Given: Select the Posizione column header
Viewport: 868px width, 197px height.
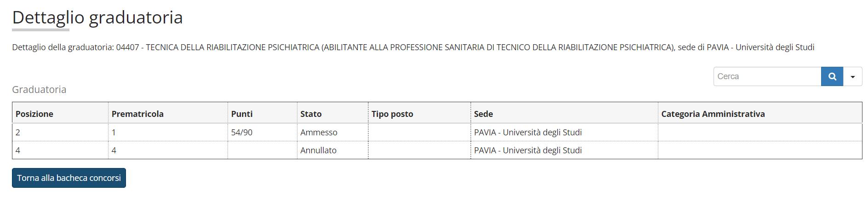Looking at the screenshot, I should pyautogui.click(x=34, y=114).
